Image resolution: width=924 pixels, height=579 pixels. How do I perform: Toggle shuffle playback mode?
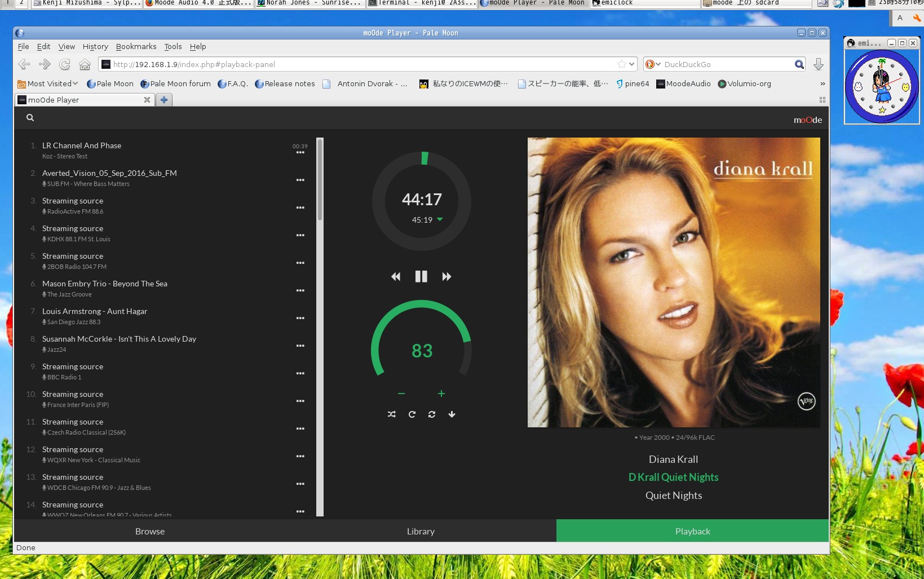tap(392, 414)
